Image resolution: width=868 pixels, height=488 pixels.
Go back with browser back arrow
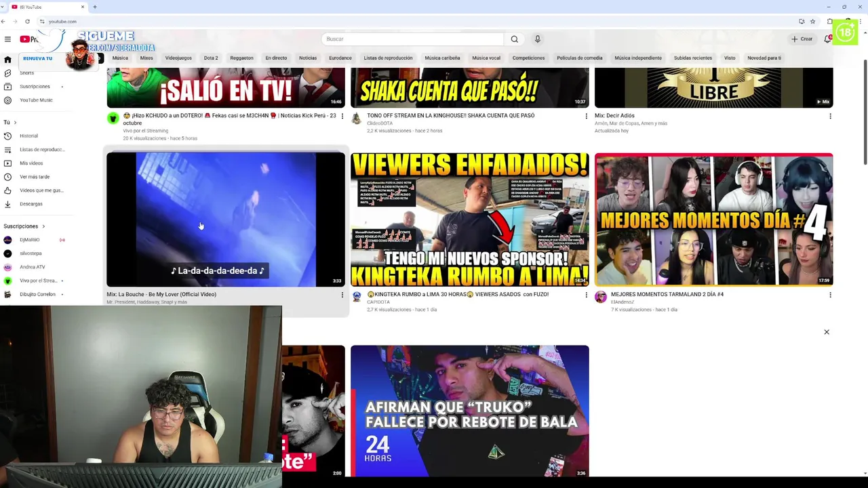[x=3, y=22]
